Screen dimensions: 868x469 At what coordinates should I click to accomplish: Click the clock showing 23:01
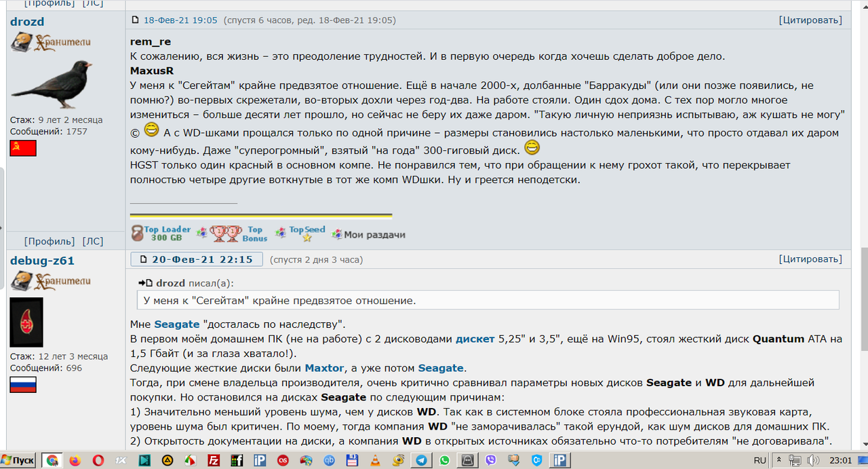tap(841, 460)
